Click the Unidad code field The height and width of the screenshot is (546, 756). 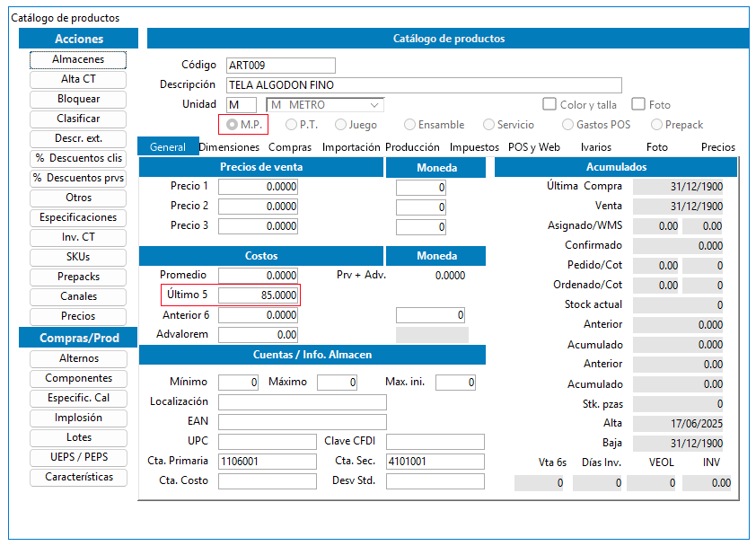242,105
